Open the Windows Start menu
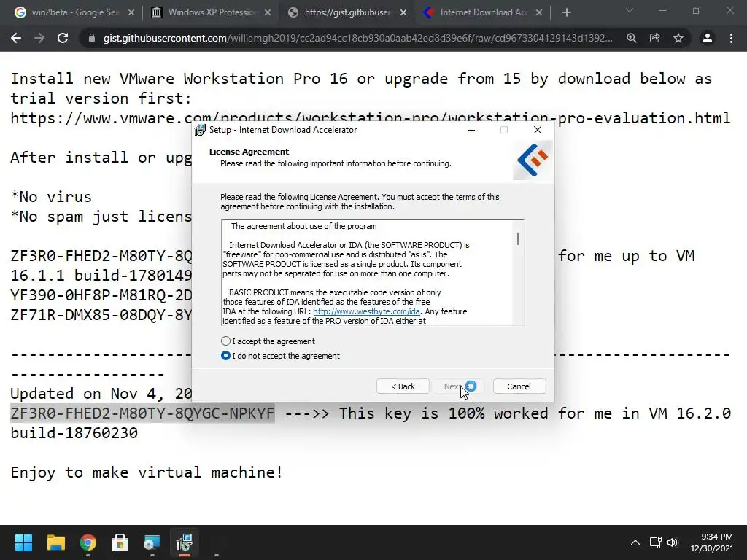 coord(23,542)
